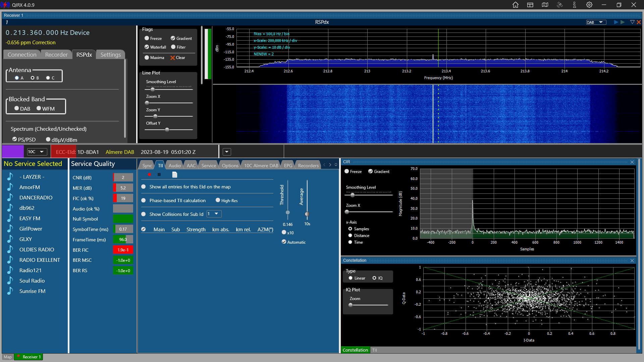Click Sunrise FM music note icon

point(10,291)
